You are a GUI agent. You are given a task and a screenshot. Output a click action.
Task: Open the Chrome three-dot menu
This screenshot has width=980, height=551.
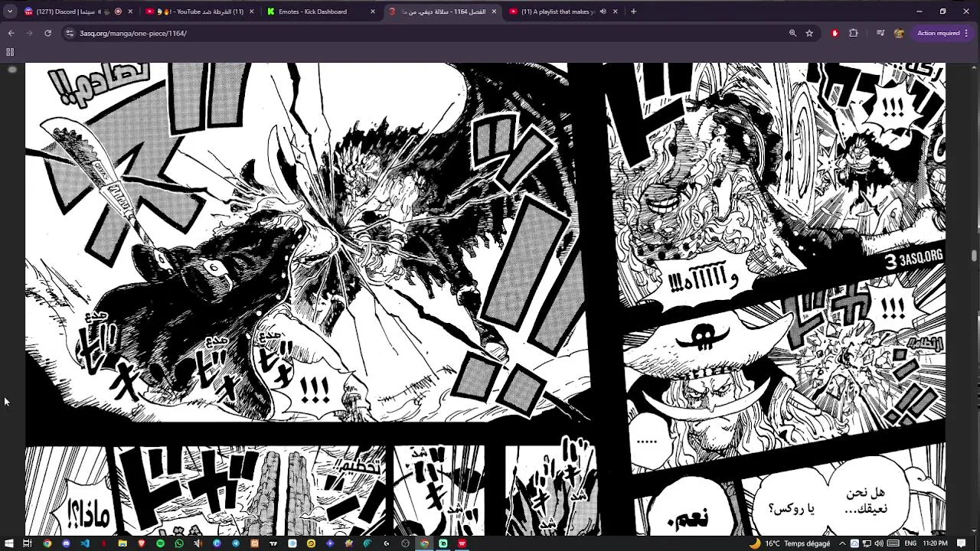[967, 33]
